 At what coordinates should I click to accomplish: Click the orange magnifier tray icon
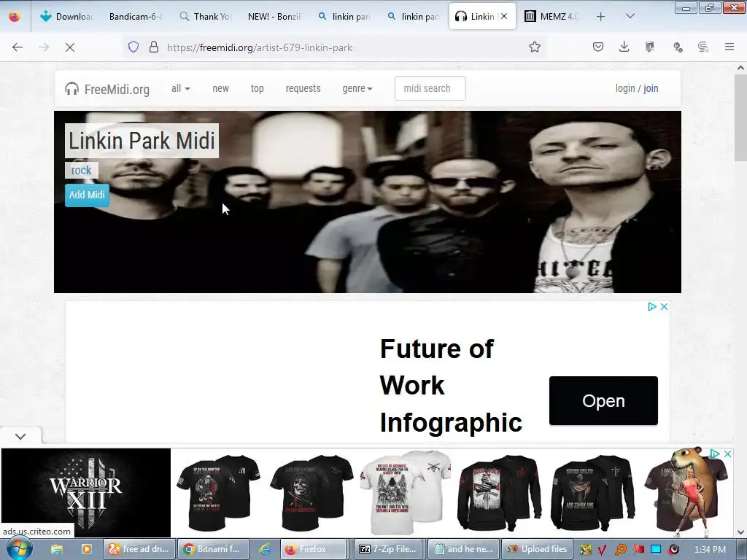(621, 550)
